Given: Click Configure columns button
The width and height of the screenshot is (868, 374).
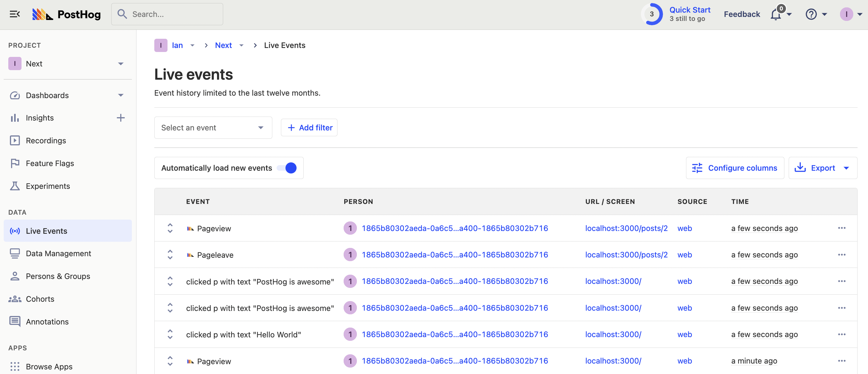Looking at the screenshot, I should coord(735,168).
